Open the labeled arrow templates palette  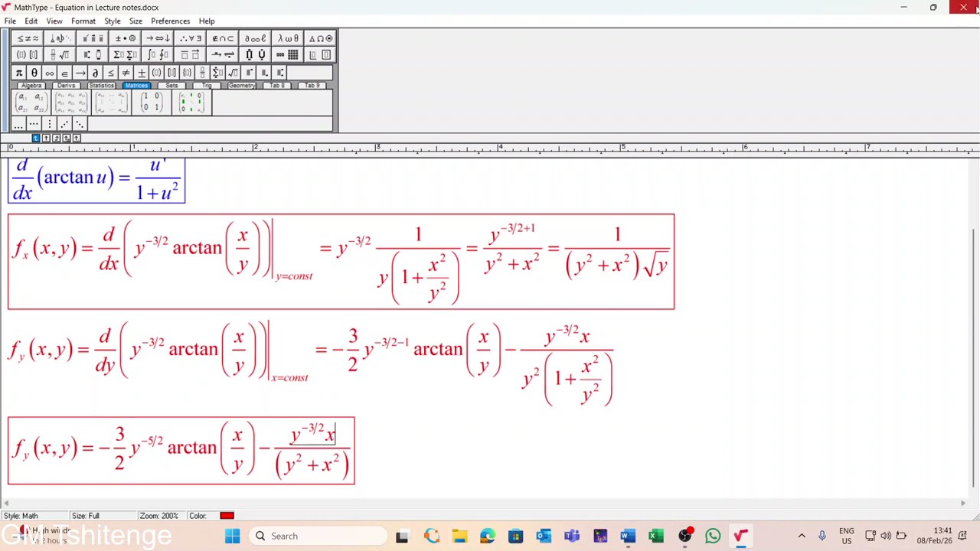click(x=223, y=55)
